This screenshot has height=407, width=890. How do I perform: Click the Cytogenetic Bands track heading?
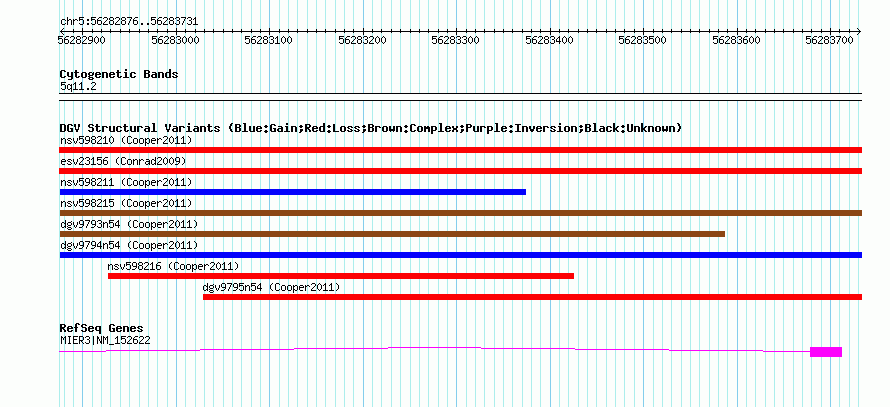tap(119, 74)
